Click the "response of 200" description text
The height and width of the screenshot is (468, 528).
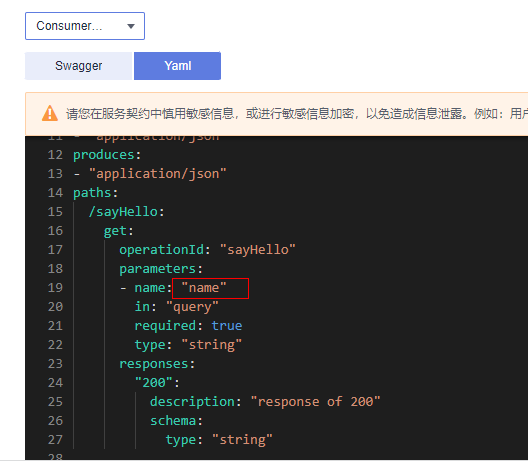[316, 402]
